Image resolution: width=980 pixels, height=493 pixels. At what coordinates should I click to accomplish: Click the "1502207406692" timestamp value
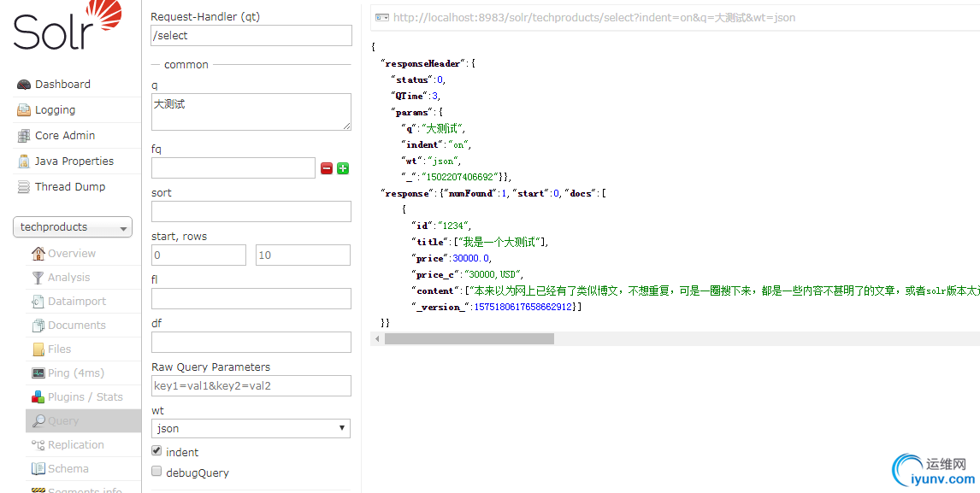(x=461, y=177)
